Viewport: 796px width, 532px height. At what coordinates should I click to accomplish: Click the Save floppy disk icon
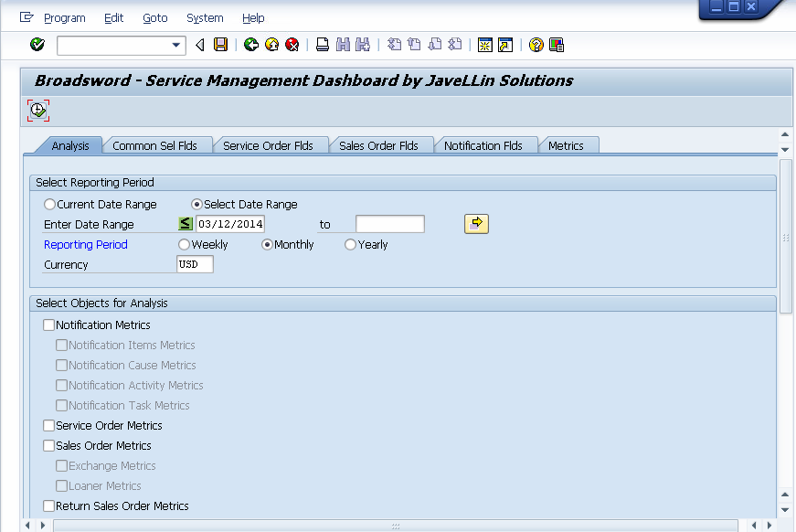[x=221, y=45]
